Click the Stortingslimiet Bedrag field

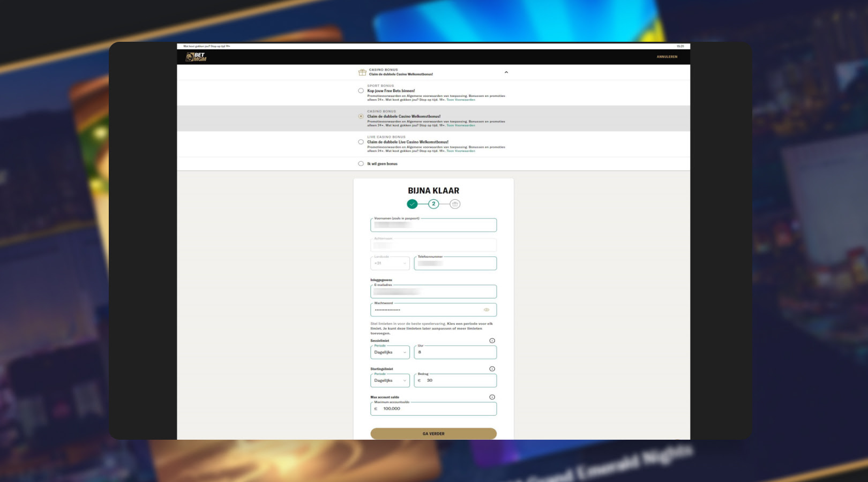pyautogui.click(x=455, y=380)
